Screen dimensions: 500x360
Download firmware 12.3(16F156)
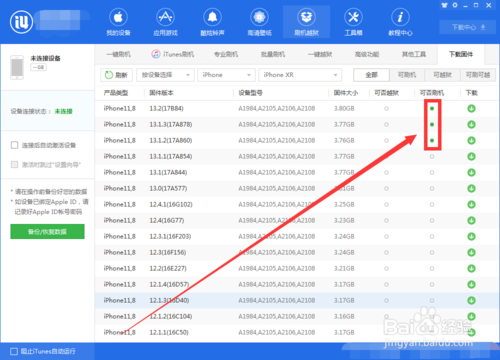click(471, 252)
